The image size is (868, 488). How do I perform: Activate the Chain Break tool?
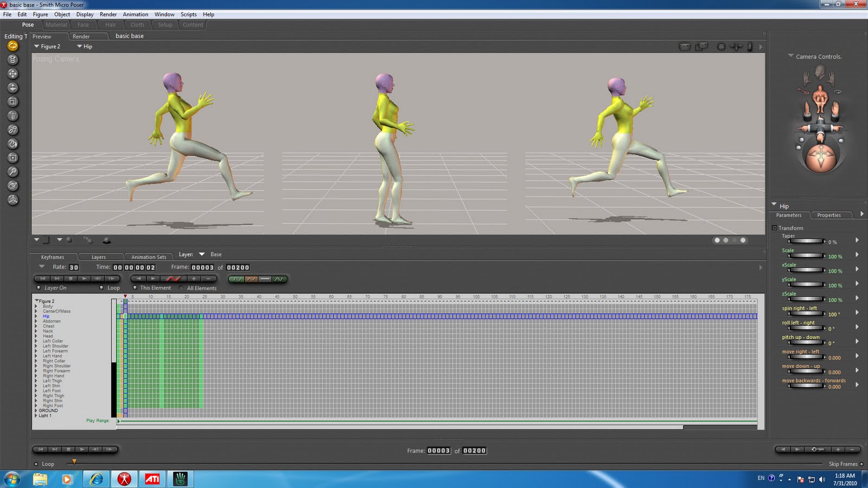[x=12, y=130]
